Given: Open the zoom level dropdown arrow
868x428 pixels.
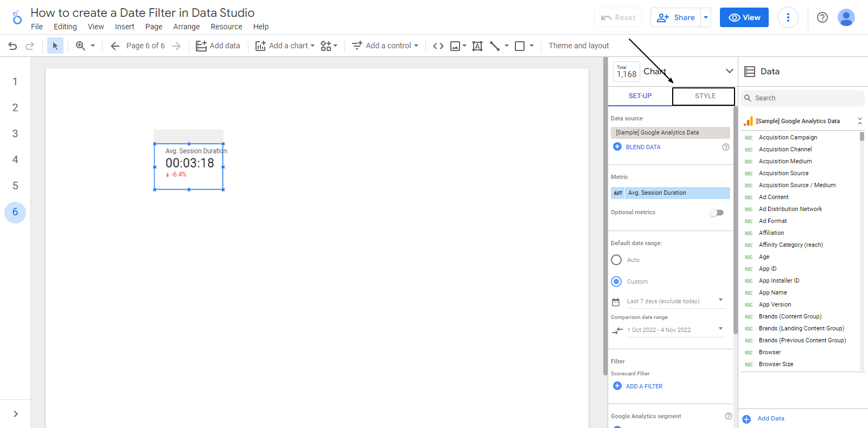Looking at the screenshot, I should pos(93,46).
